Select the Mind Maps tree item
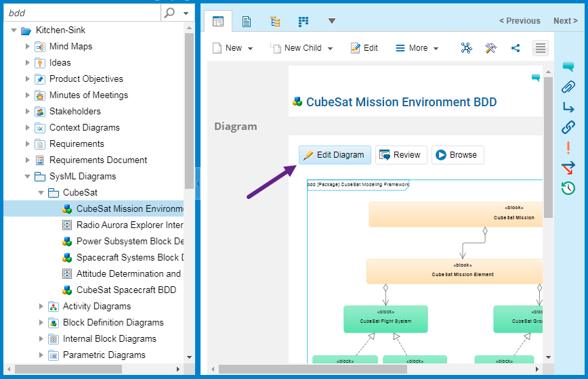588x379 pixels. (71, 47)
